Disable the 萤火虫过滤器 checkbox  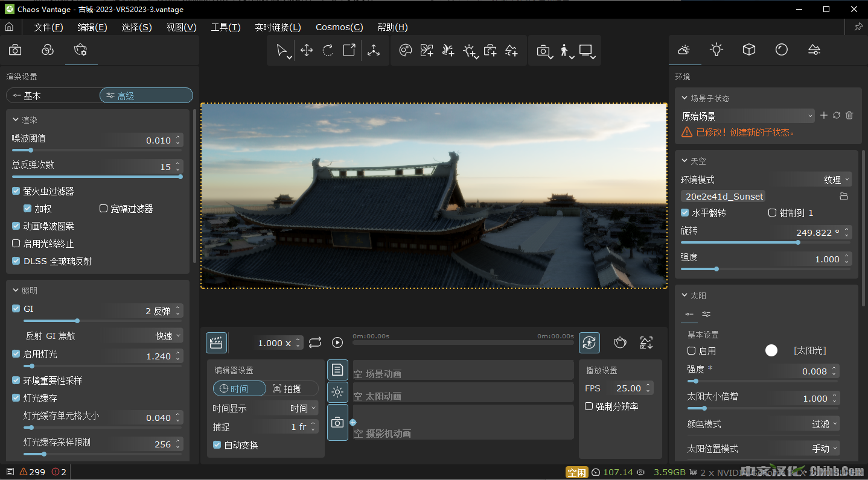click(16, 191)
